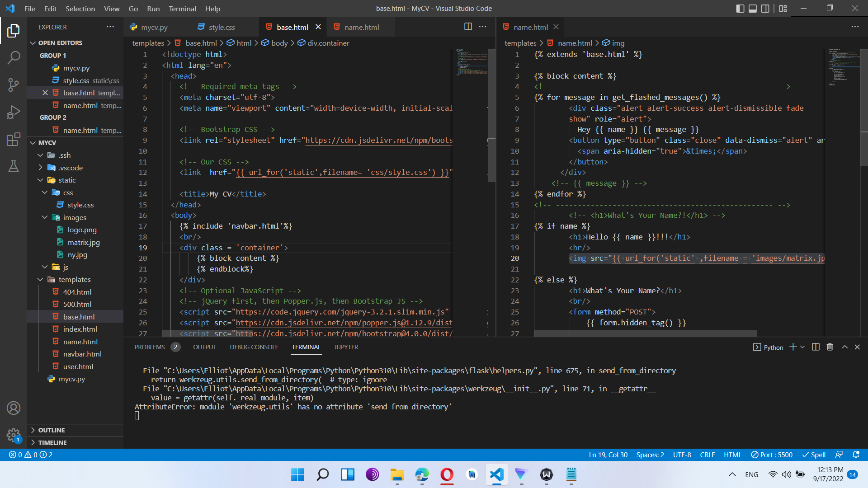The height and width of the screenshot is (488, 868).
Task: Open the Search icon in sidebar
Action: pos(13,56)
